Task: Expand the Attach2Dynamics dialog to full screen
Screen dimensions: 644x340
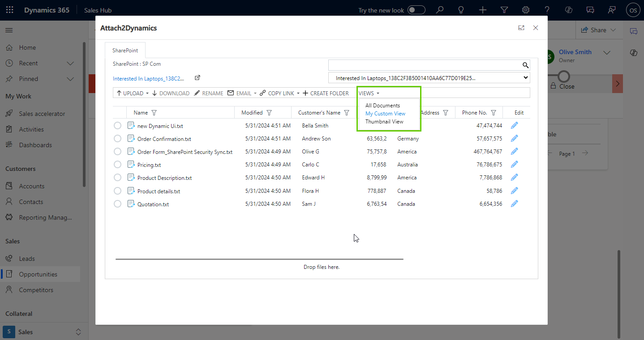Action: (x=521, y=28)
